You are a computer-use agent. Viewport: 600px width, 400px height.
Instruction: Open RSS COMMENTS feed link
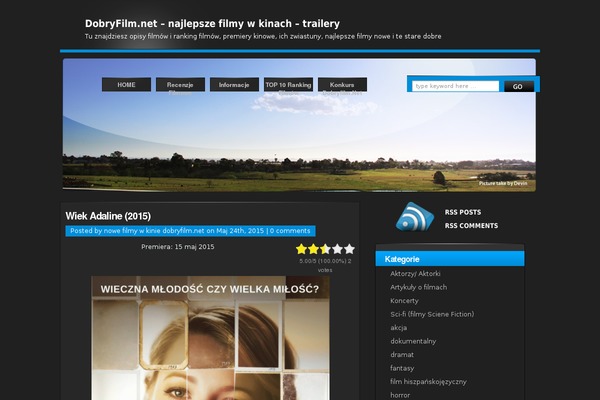point(471,225)
